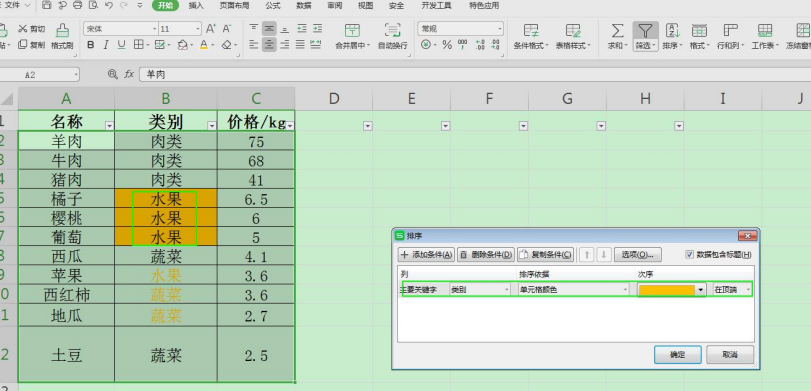This screenshot has height=391, width=811.
Task: Click the fill color bucket icon
Action: pyautogui.click(x=182, y=45)
